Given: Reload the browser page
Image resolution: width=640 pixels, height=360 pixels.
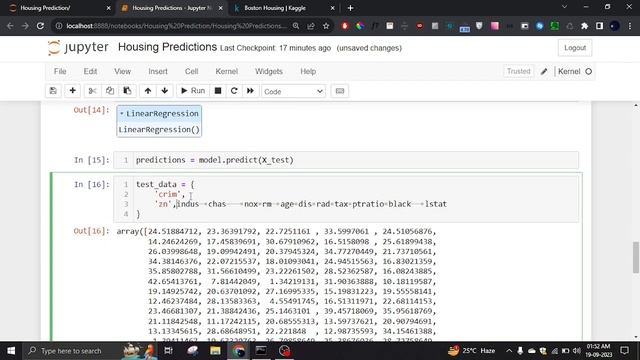Looking at the screenshot, I should (40, 26).
